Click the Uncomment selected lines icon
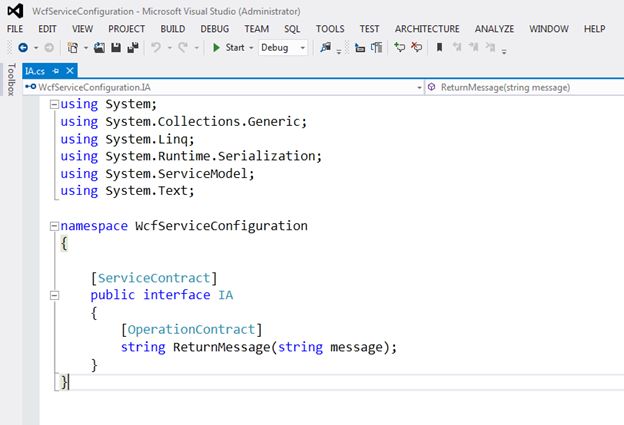The width and height of the screenshot is (624, 425). pos(416,48)
